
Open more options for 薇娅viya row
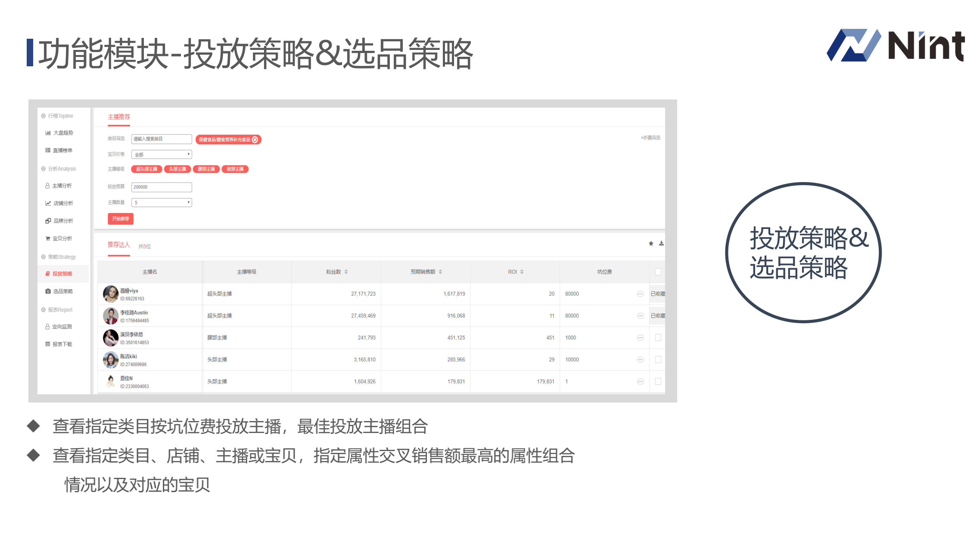click(640, 294)
